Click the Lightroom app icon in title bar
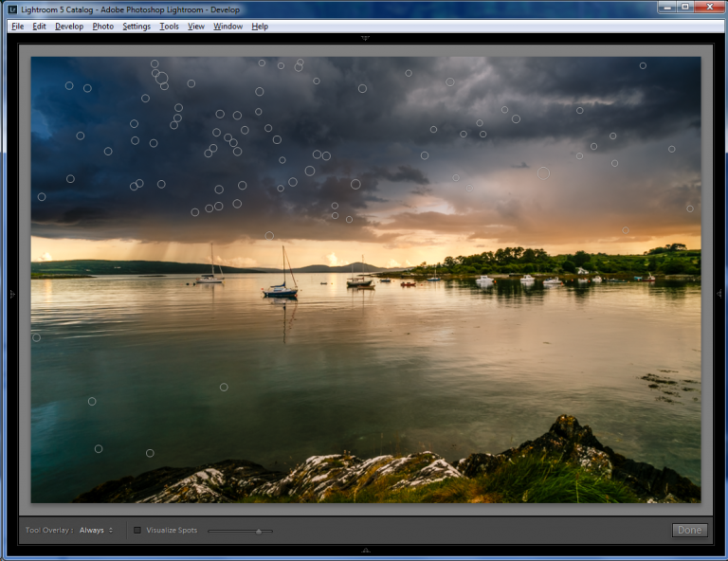728x561 pixels. click(x=12, y=9)
